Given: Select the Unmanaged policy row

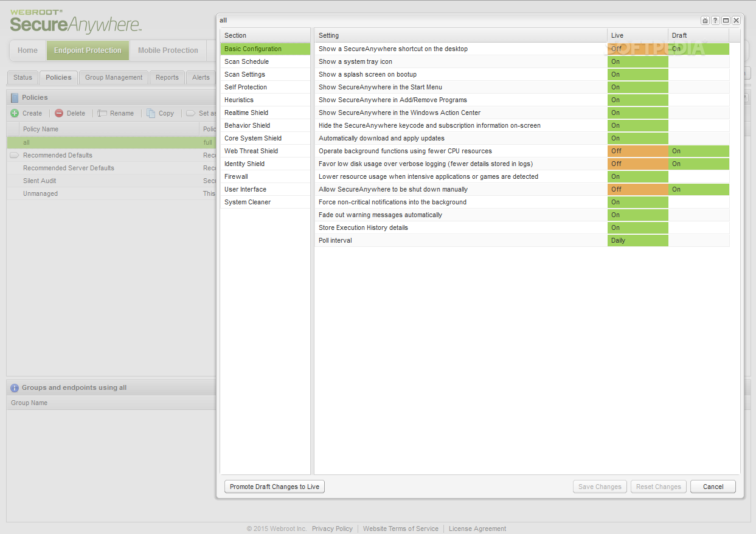Looking at the screenshot, I should click(111, 193).
